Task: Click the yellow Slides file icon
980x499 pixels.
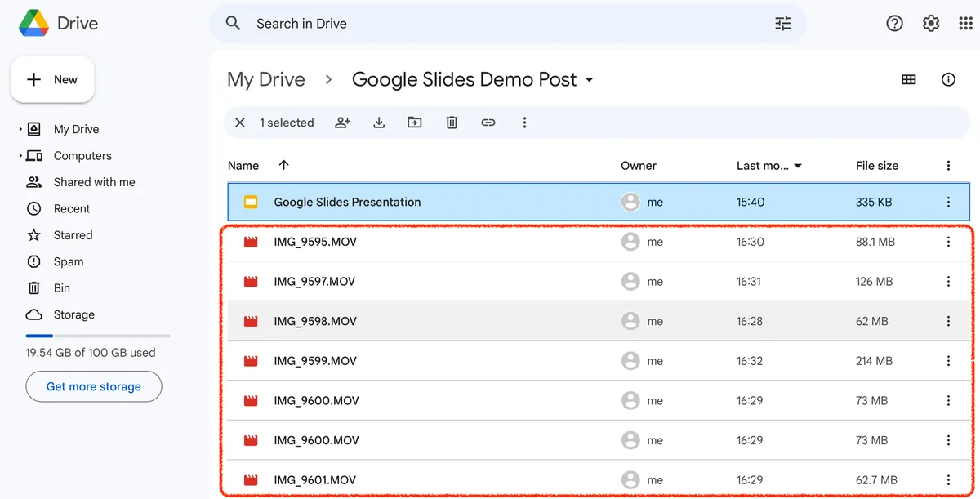Action: pyautogui.click(x=251, y=202)
